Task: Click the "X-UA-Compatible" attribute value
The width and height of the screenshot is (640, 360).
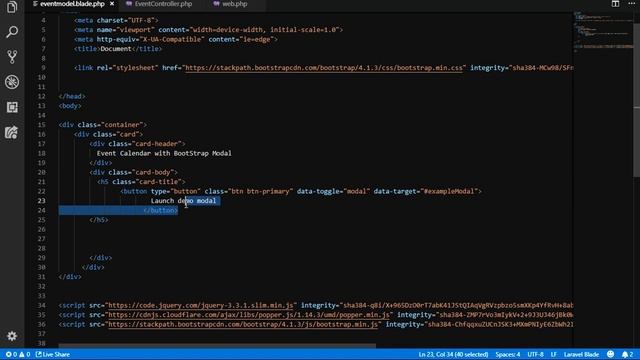Action: [x=171, y=39]
